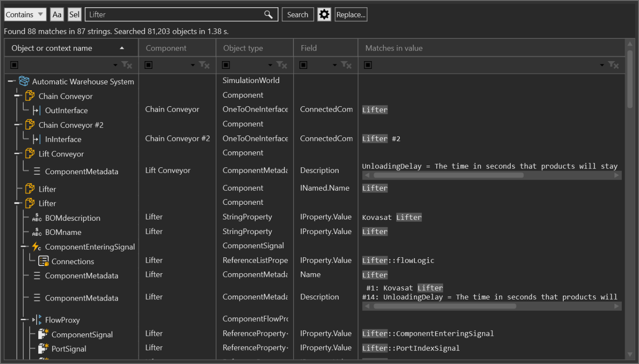Image resolution: width=639 pixels, height=364 pixels.
Task: Toggle the Aa match case option
Action: [57, 15]
